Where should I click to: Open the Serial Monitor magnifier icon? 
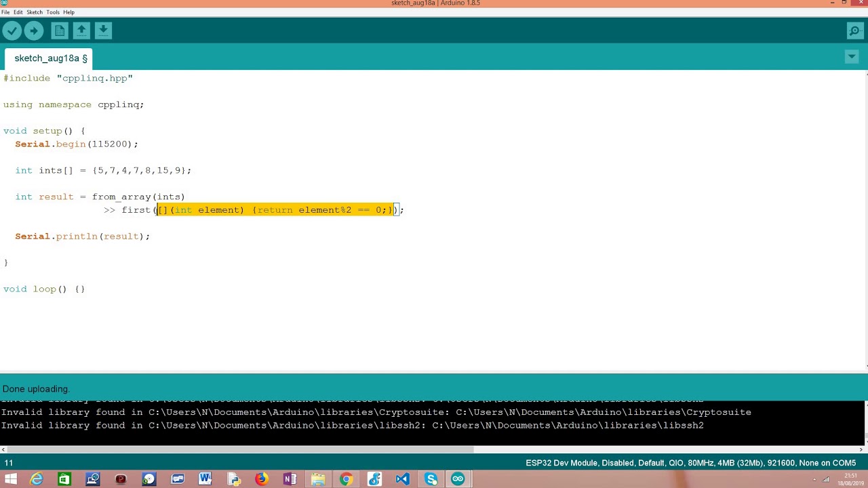click(x=855, y=30)
